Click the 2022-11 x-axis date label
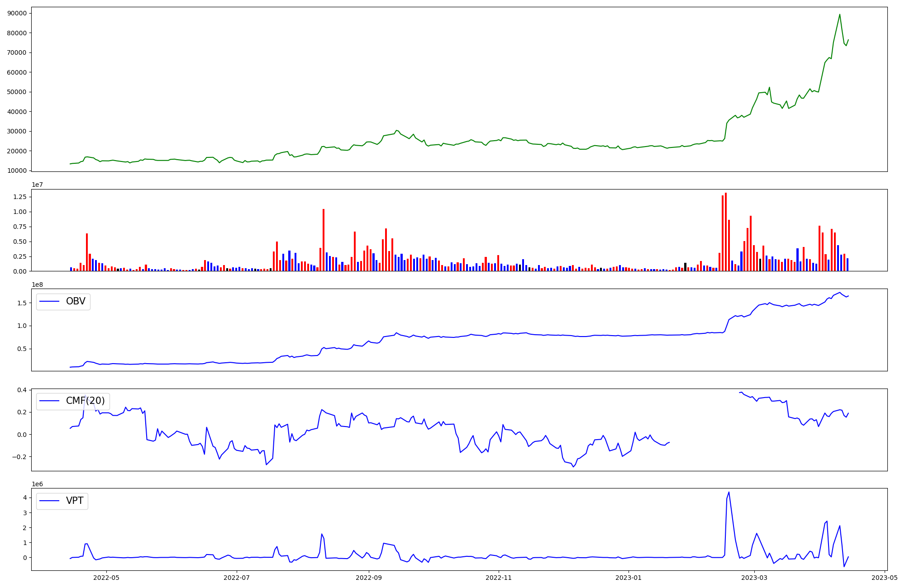 (x=499, y=578)
